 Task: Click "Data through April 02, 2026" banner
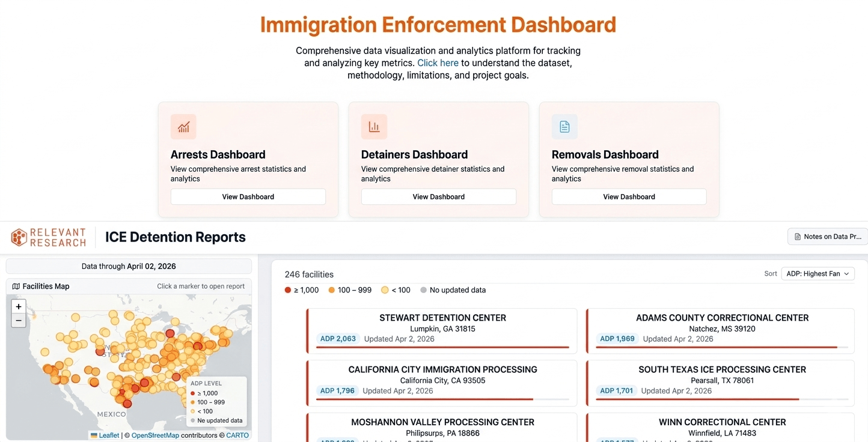click(129, 267)
